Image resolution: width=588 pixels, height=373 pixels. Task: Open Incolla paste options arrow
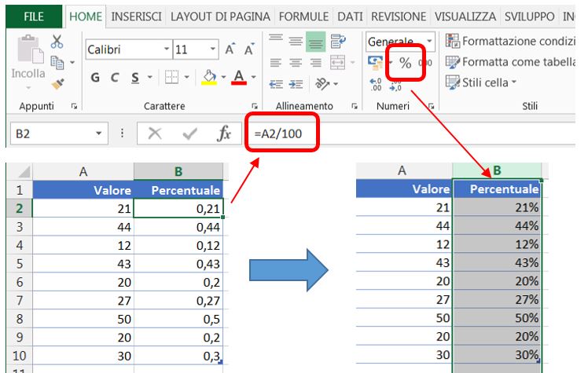(28, 88)
